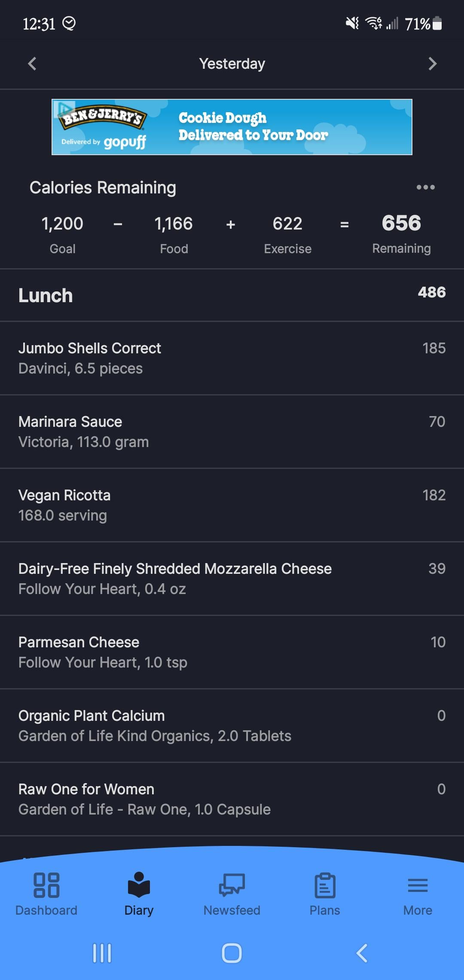
Task: Go to previous day with left arrow
Action: coord(32,64)
